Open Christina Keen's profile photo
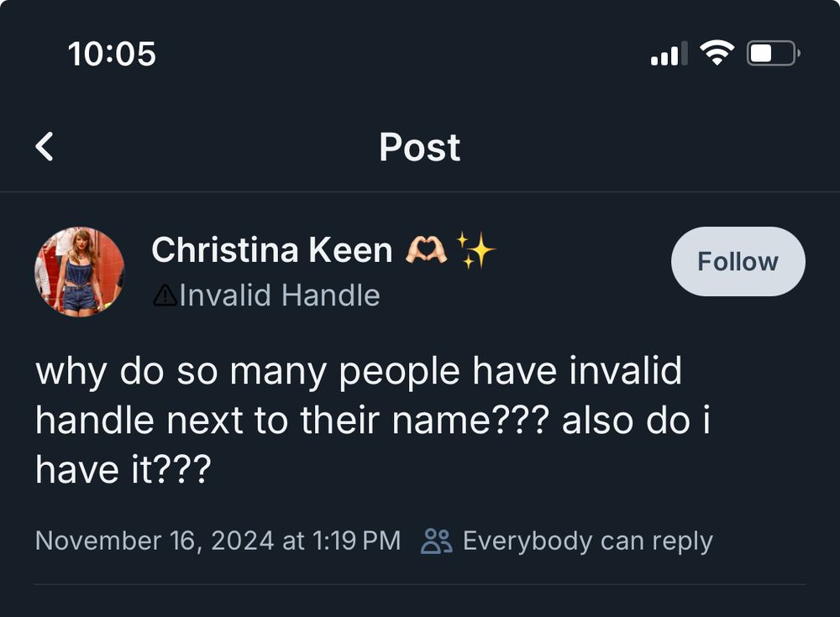This screenshot has height=617, width=840. pyautogui.click(x=80, y=272)
